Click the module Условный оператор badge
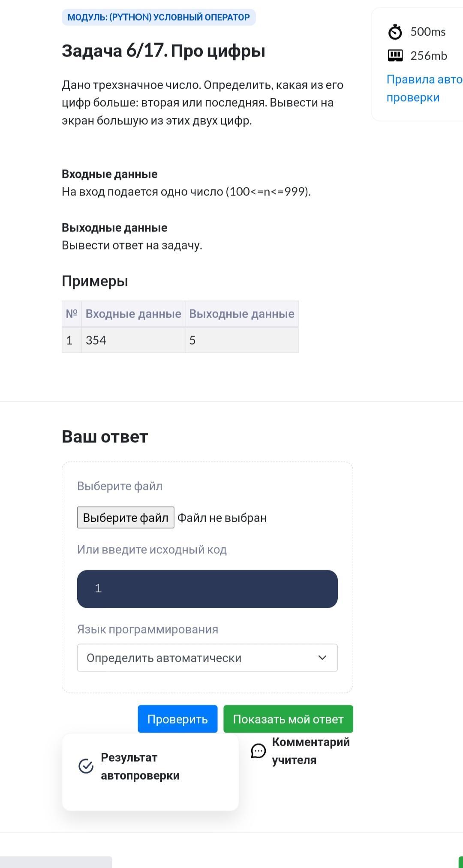This screenshot has width=463, height=868. coord(159,17)
